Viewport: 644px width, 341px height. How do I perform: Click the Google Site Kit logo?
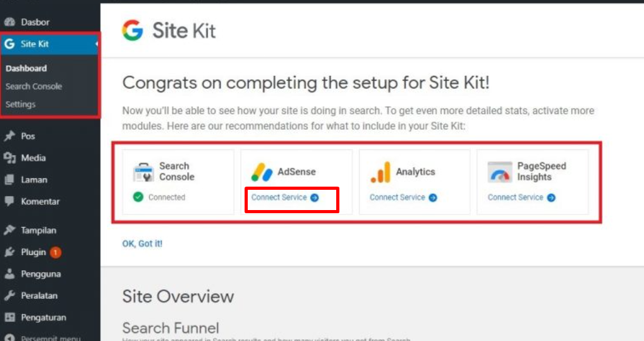click(132, 30)
